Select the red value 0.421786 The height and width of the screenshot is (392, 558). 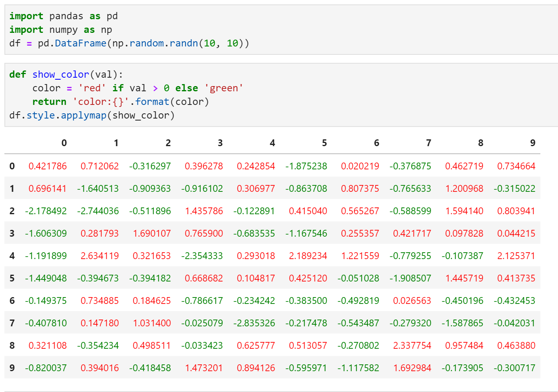pyautogui.click(x=49, y=165)
